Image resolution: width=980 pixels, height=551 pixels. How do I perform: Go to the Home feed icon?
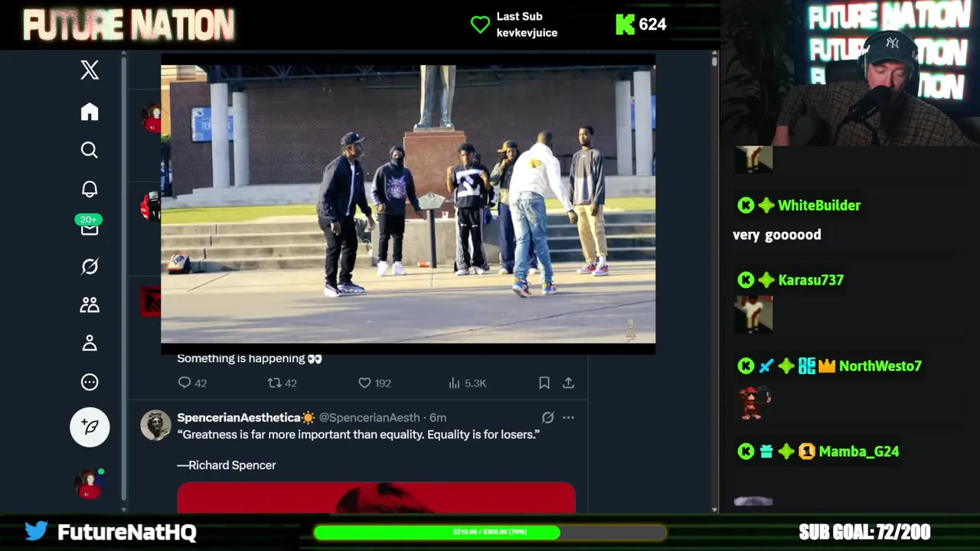click(90, 112)
